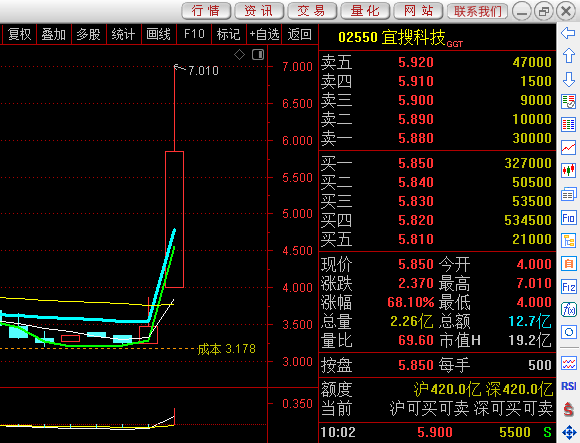Screen dimensions: 580x443
Task: Open the 统计 statistics menu
Action: tap(123, 34)
